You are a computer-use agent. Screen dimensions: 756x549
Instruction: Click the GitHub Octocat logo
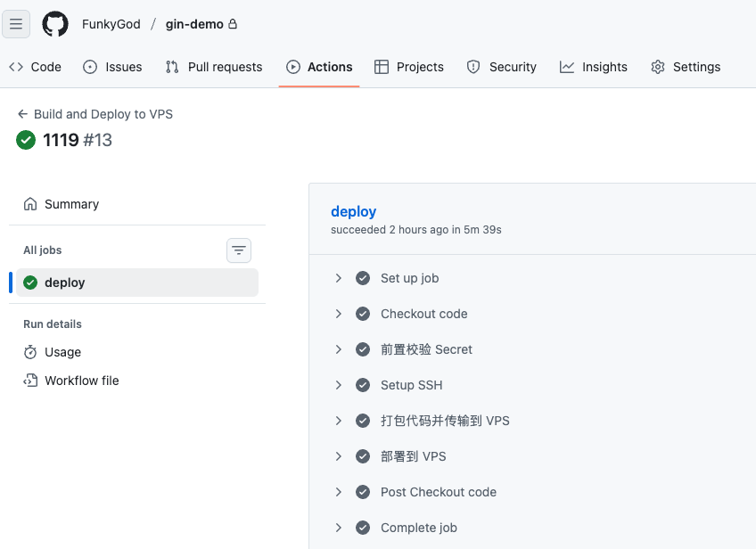tap(55, 24)
